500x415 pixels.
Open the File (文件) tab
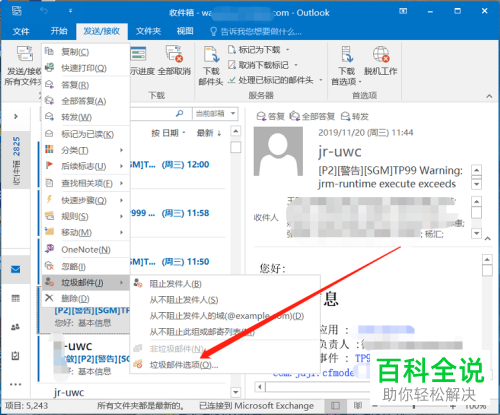coord(21,31)
